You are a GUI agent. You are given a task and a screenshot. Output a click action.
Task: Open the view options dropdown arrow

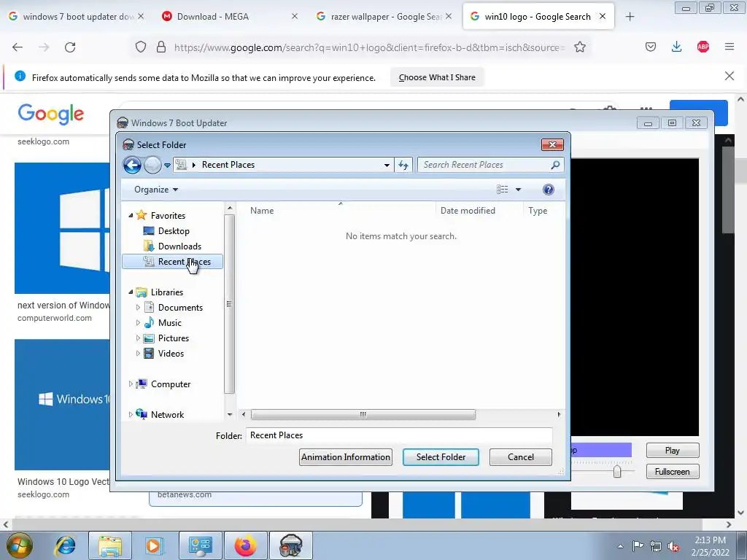[x=519, y=190]
